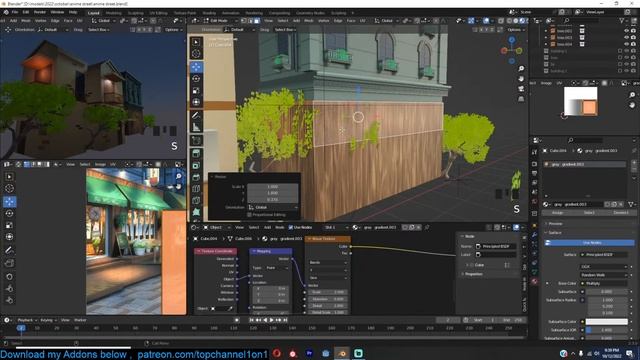The image size is (640, 360).
Task: Choose the Move tool in the 3D viewport toolbar
Action: [196, 67]
